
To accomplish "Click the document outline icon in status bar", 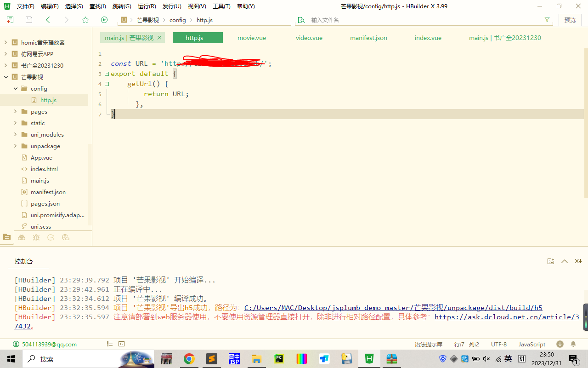I will point(110,344).
